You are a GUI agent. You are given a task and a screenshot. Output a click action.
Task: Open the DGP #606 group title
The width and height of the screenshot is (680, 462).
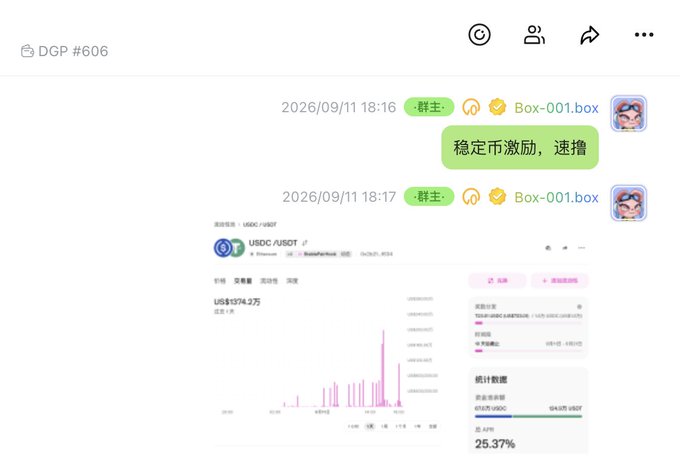tap(73, 51)
